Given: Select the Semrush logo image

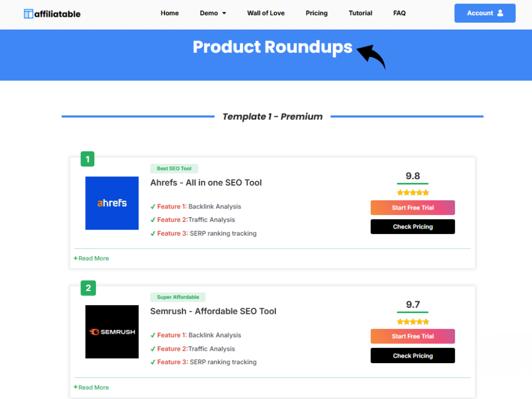Looking at the screenshot, I should coord(112,332).
